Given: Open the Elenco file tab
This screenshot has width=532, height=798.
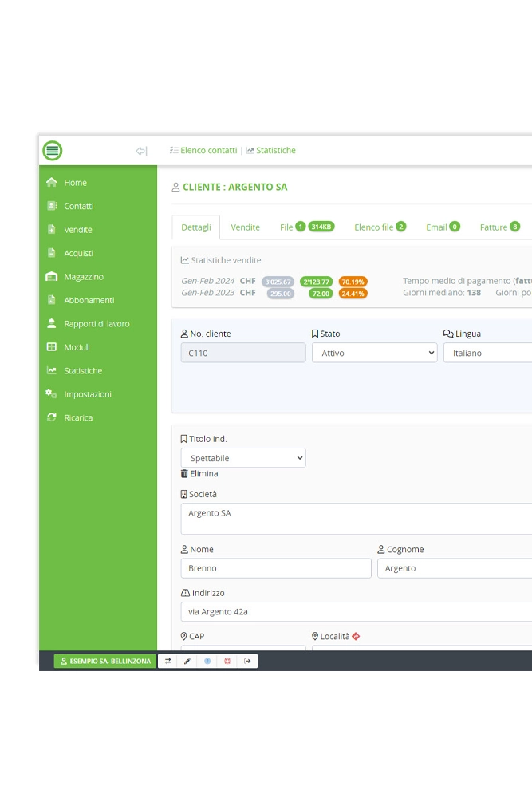Looking at the screenshot, I should 380,227.
